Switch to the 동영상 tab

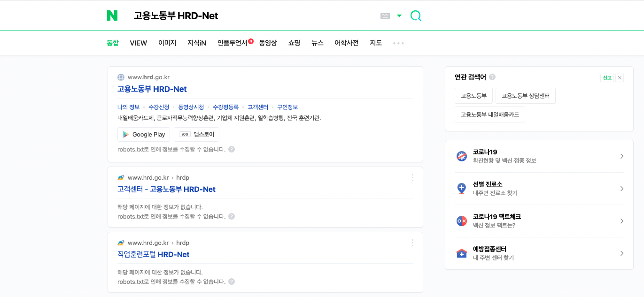pos(268,43)
